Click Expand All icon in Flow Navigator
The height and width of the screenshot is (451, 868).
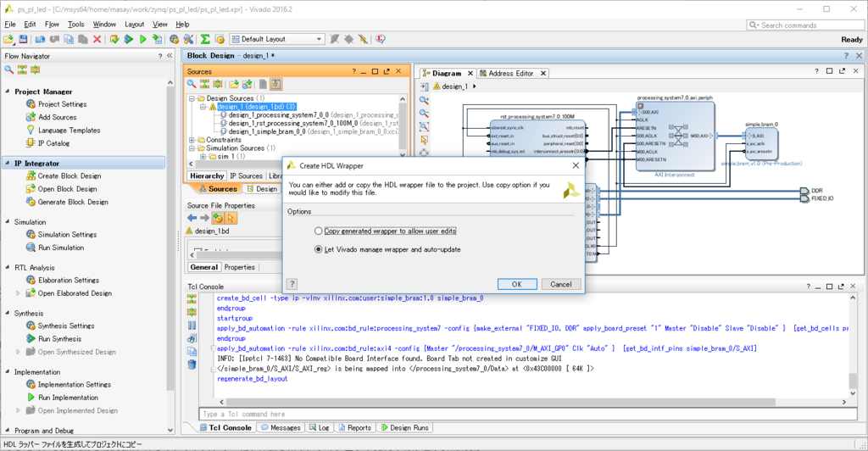[36, 70]
